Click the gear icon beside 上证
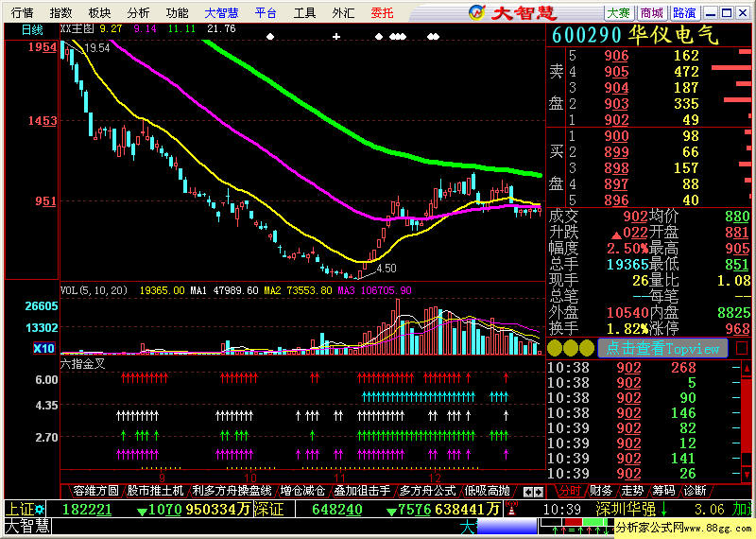This screenshot has width=756, height=539. point(40,509)
